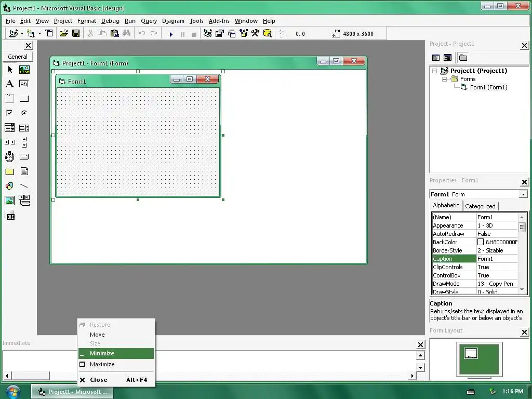Select the DirListBox folder control in the toolbox
The image size is (532, 399).
(10, 171)
